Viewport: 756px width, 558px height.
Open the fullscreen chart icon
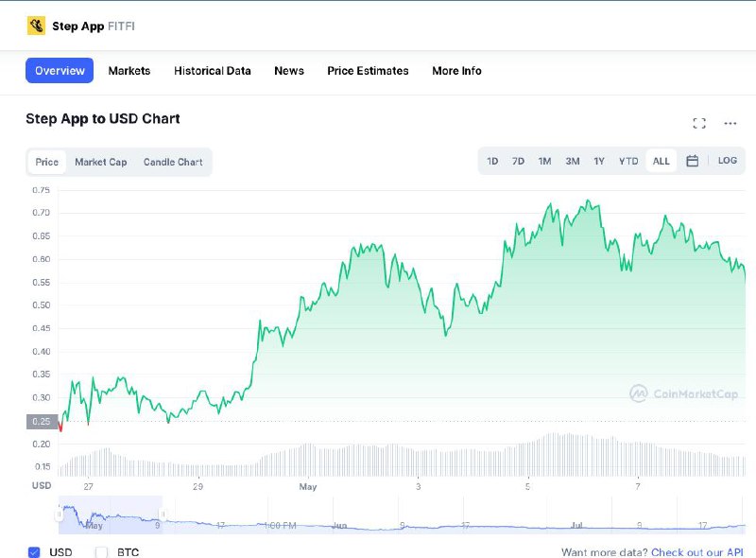pos(699,123)
